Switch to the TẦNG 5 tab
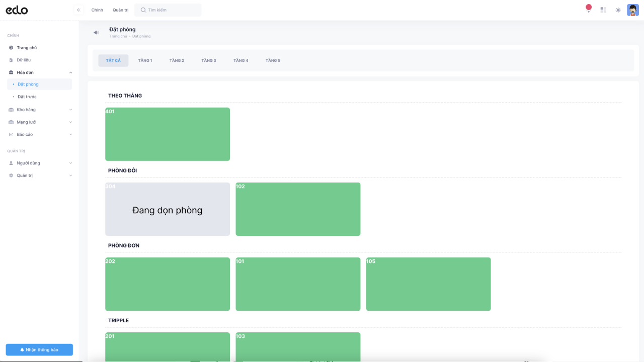 point(273,60)
